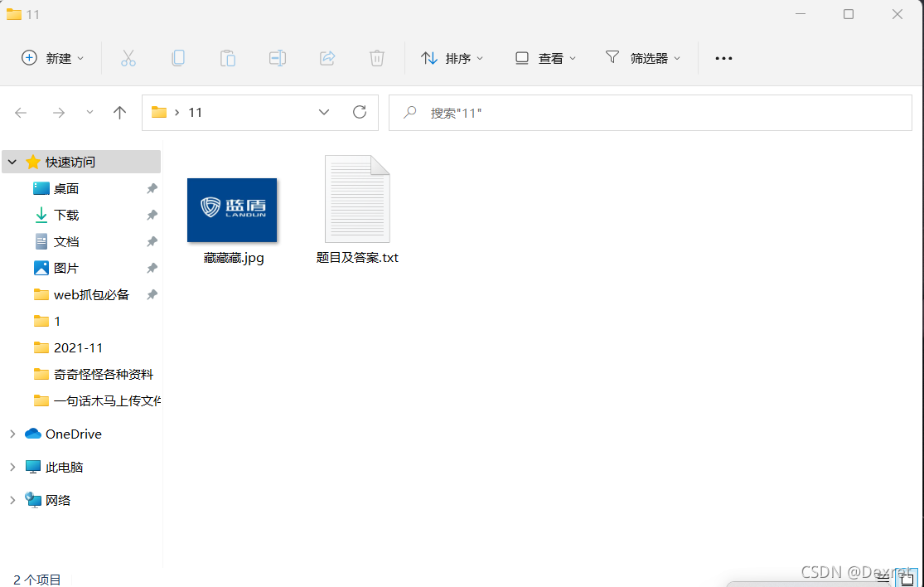The image size is (924, 587).
Task: Click the Refresh button
Action: (360, 112)
